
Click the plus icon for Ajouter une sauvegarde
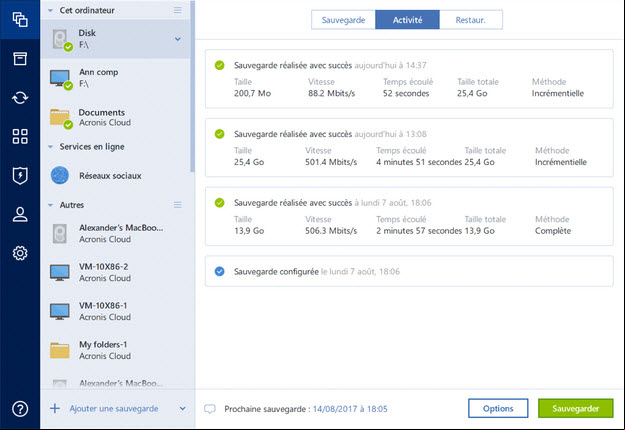(x=55, y=408)
